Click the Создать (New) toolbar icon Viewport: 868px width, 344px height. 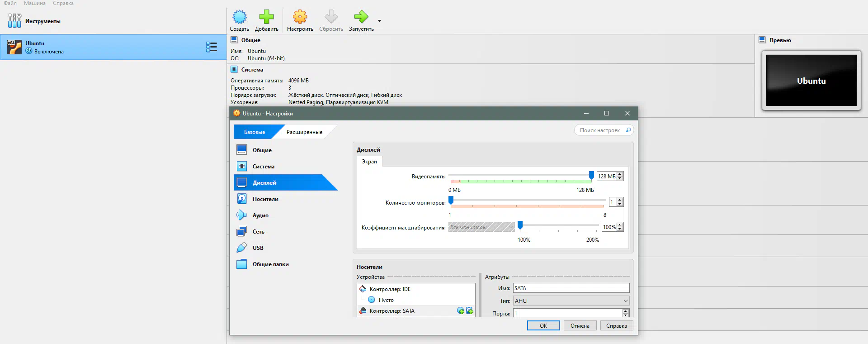pyautogui.click(x=239, y=17)
